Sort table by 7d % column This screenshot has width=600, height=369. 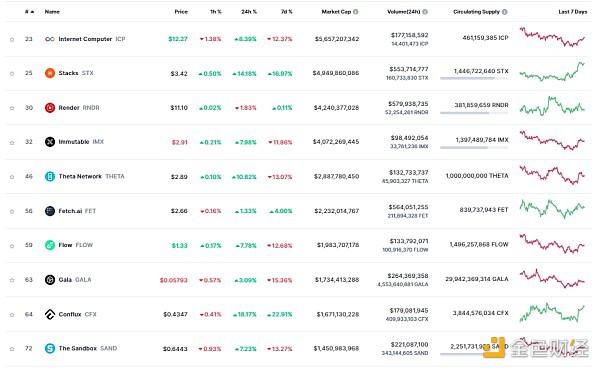(x=287, y=12)
